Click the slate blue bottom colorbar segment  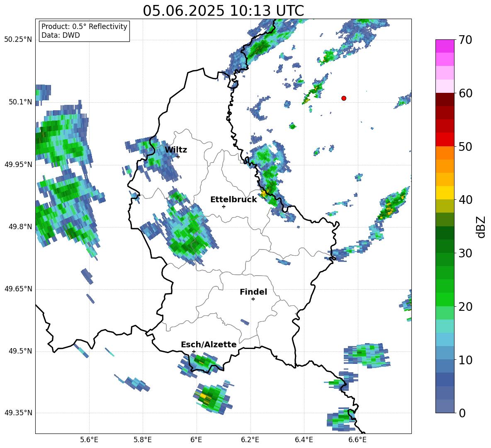coord(445,406)
